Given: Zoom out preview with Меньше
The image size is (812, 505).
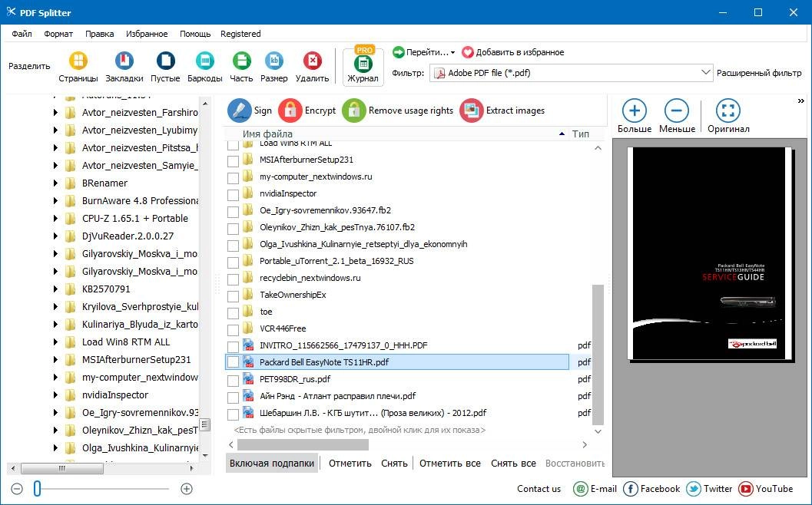Looking at the screenshot, I should tap(677, 111).
